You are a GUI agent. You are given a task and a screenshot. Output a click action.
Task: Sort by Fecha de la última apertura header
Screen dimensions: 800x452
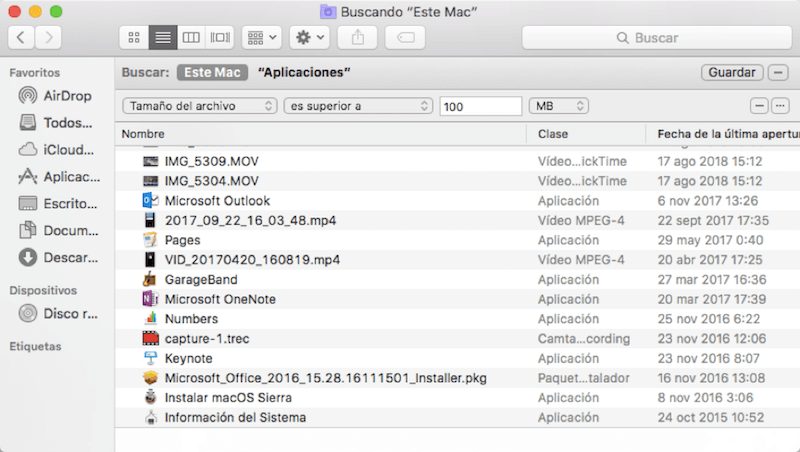click(x=728, y=134)
